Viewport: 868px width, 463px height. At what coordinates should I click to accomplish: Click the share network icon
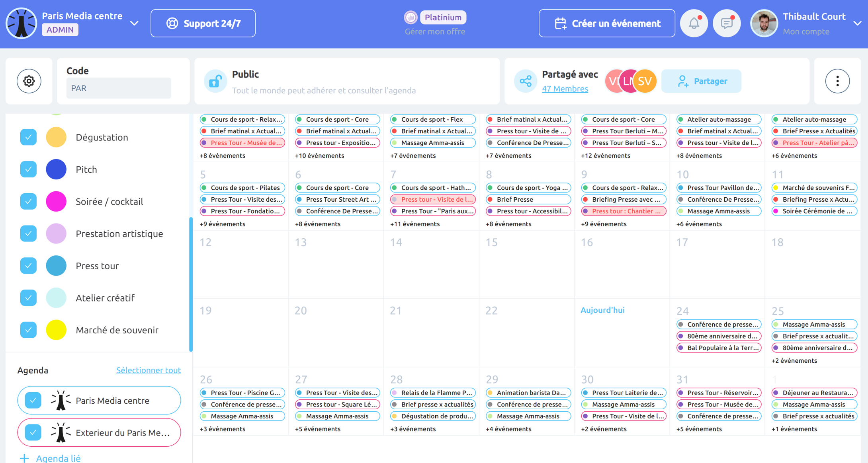click(526, 81)
